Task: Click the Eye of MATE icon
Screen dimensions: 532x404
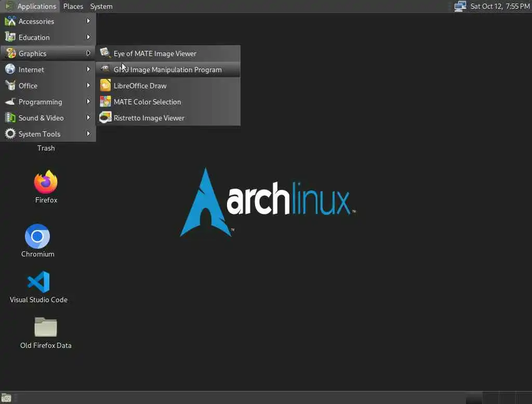Action: (x=105, y=53)
